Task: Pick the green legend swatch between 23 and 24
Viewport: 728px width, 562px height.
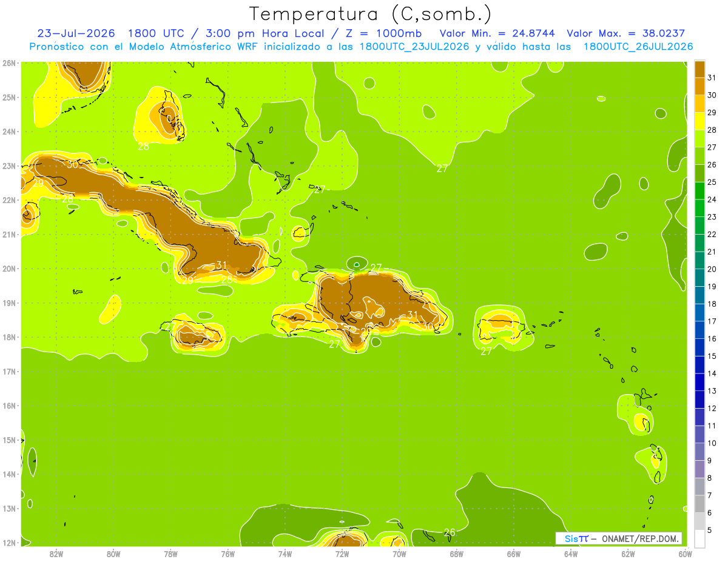Action: pyautogui.click(x=699, y=208)
